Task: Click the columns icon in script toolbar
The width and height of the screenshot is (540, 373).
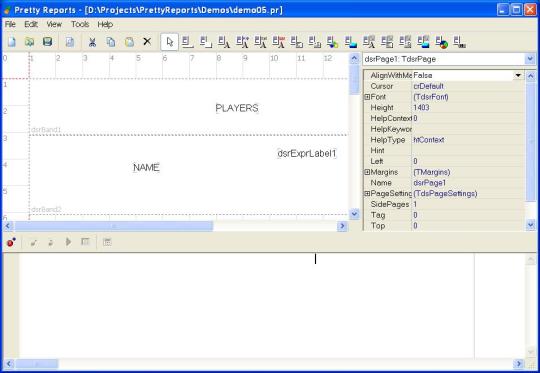Action: 85,242
